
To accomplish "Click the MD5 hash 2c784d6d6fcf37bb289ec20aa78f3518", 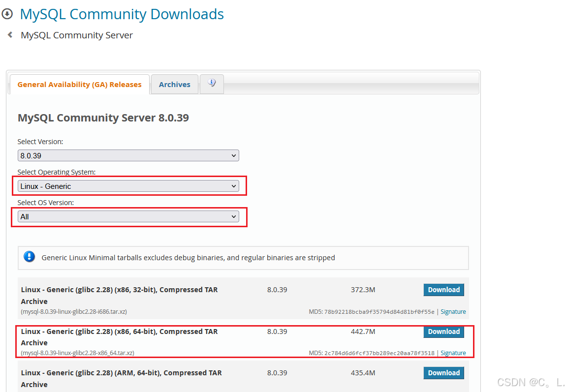I will pyautogui.click(x=379, y=353).
